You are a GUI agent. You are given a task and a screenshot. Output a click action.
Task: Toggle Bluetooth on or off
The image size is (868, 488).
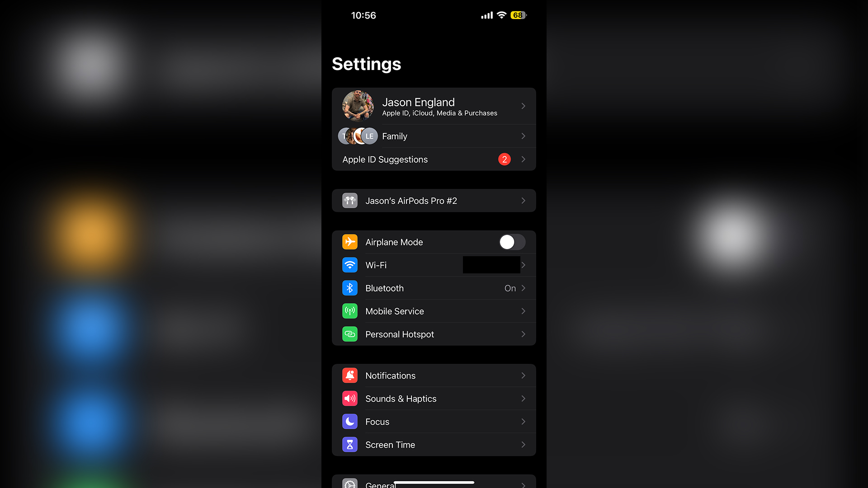click(434, 288)
